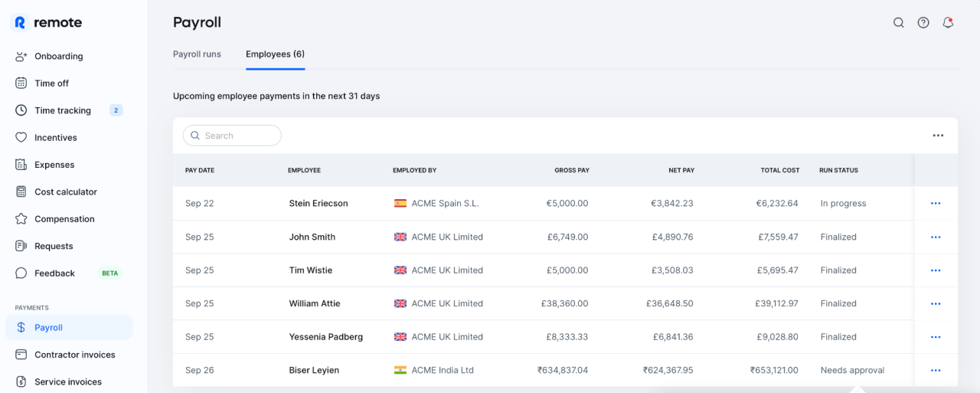The width and height of the screenshot is (980, 393).
Task: Click the Remote logo in sidebar
Action: tap(48, 23)
